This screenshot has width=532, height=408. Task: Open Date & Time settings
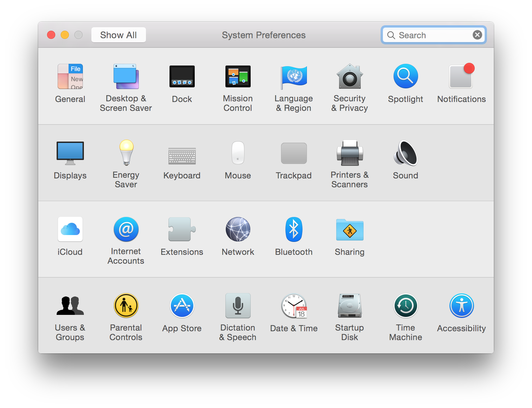click(294, 306)
